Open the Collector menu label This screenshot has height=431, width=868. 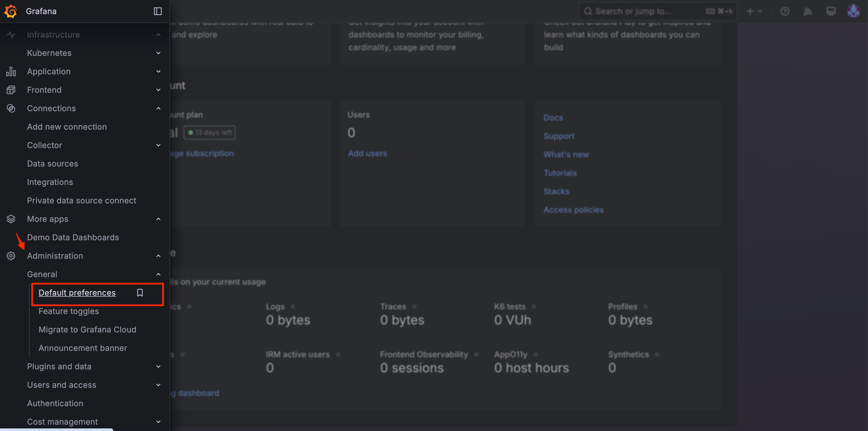tap(44, 145)
